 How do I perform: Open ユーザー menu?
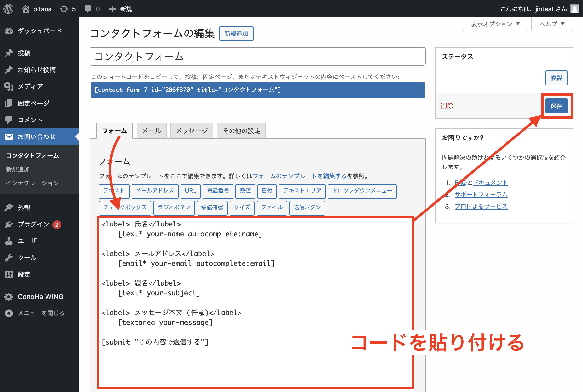pyautogui.click(x=40, y=241)
